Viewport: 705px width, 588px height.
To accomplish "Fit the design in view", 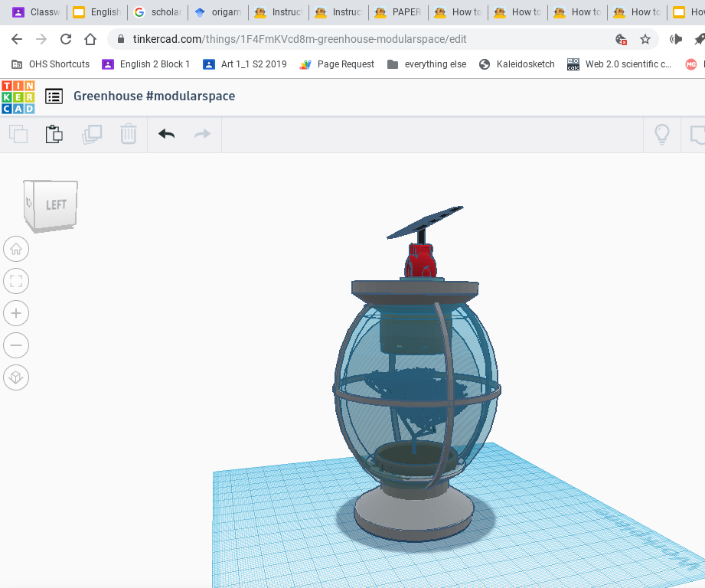I will 16,281.
